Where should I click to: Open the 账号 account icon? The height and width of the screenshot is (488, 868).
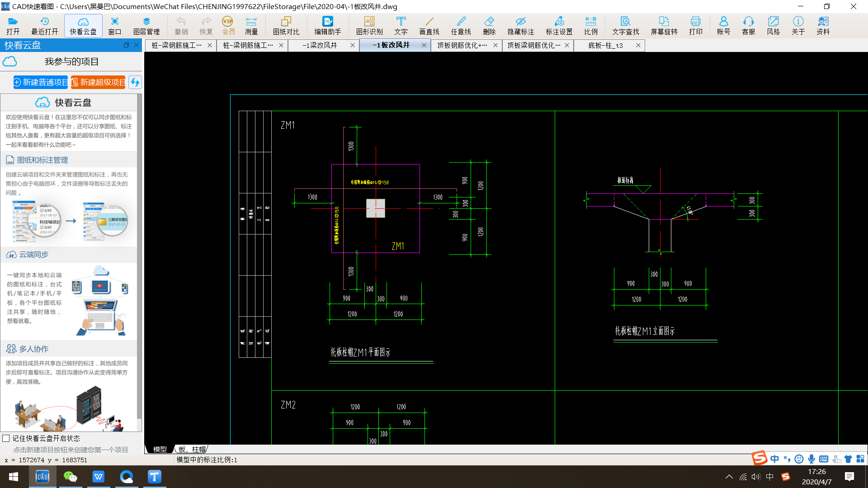(x=723, y=26)
